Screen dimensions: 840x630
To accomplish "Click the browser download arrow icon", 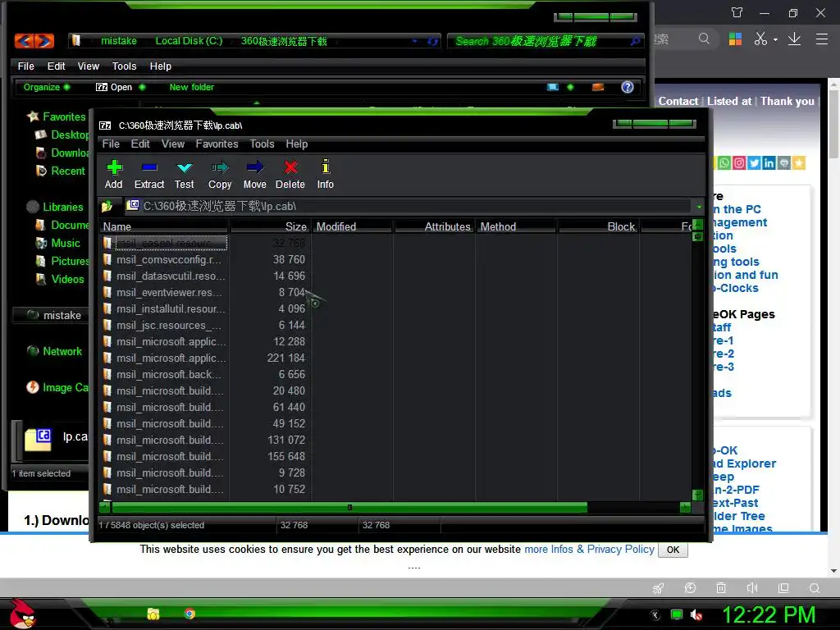I will [x=794, y=39].
